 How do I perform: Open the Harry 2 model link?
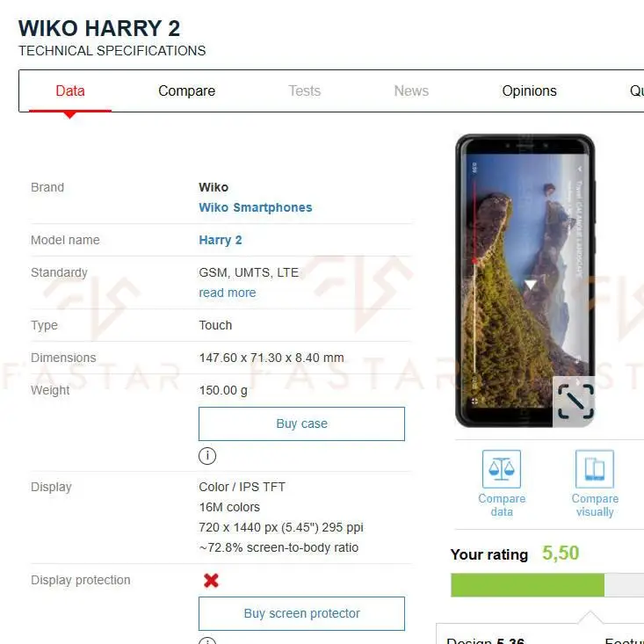click(221, 240)
